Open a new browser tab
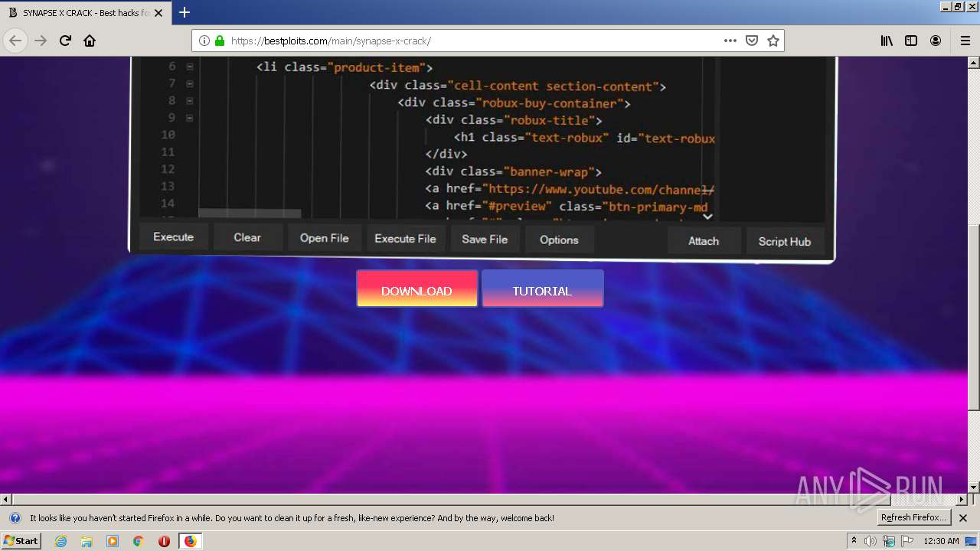 [x=185, y=12]
